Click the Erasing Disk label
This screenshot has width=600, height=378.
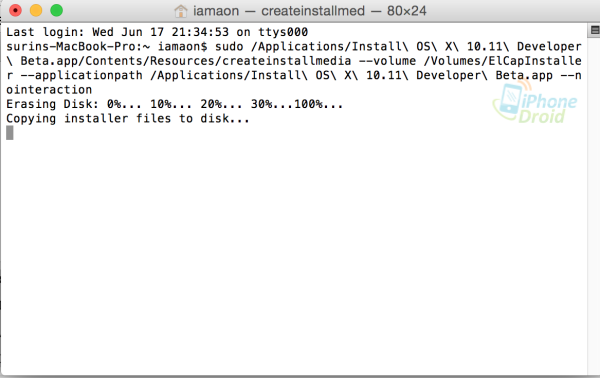click(52, 104)
